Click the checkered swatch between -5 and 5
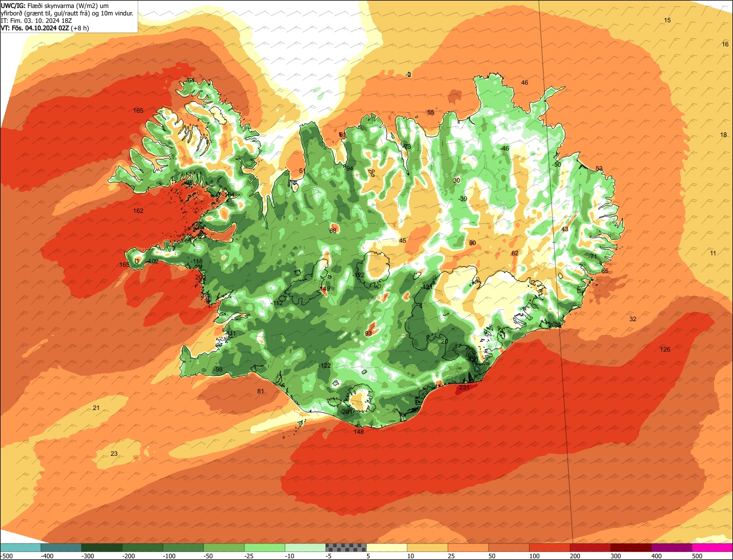The image size is (733, 560). (x=346, y=547)
